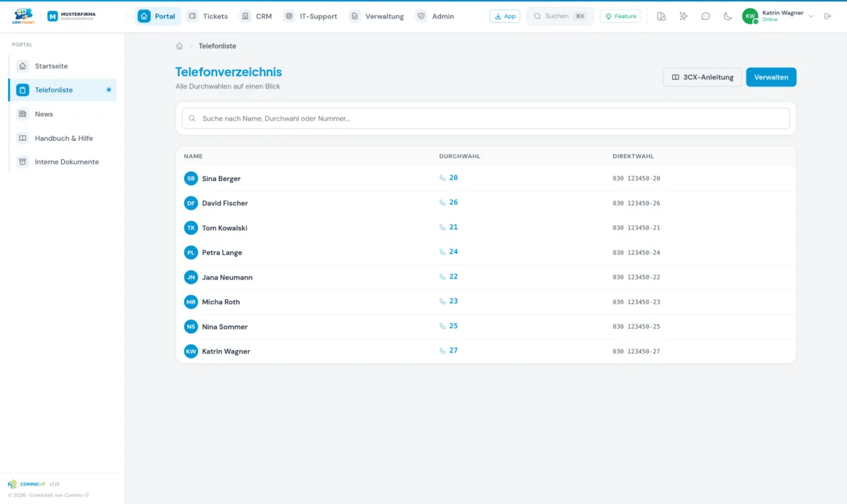Select Telefonliste in the sidebar
847x504 pixels.
(x=63, y=90)
